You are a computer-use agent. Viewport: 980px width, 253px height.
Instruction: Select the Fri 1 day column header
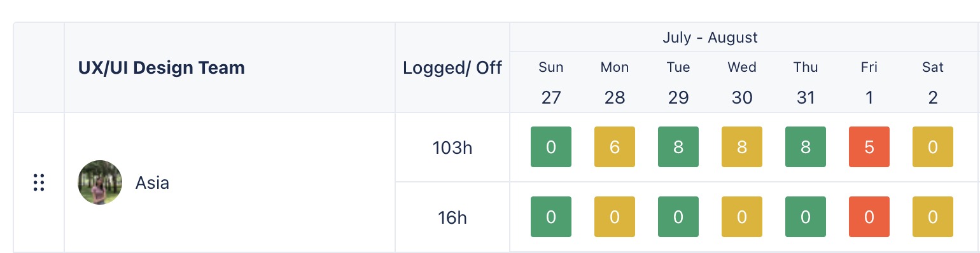click(x=869, y=82)
